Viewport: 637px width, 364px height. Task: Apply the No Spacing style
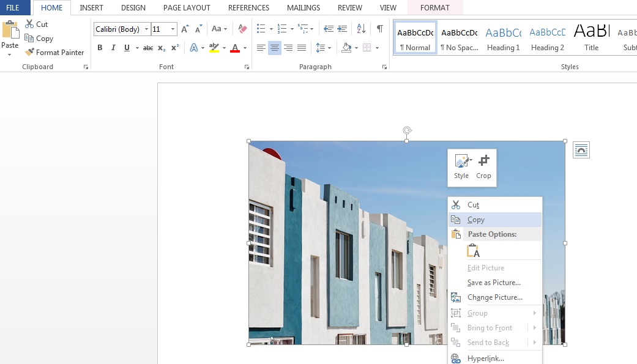pyautogui.click(x=460, y=38)
